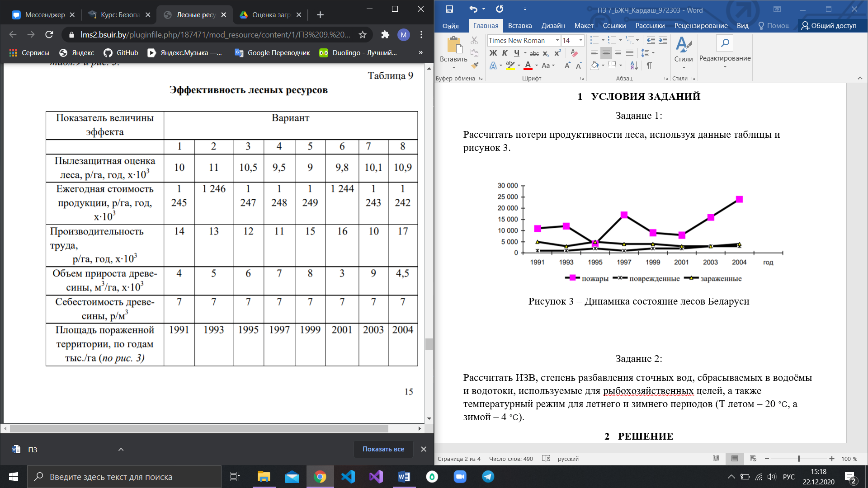This screenshot has height=488, width=868.
Task: Click the Undo arrow in Word
Action: point(473,9)
